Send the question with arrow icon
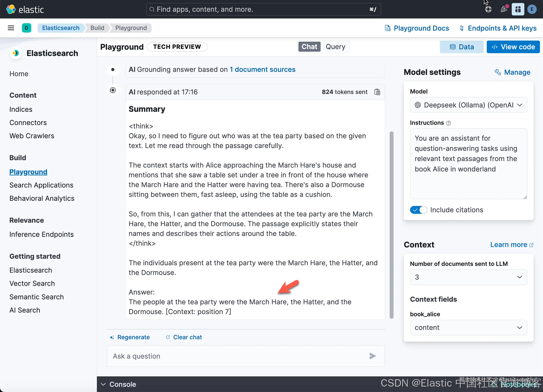Viewport: 543px width, 392px height. point(372,356)
